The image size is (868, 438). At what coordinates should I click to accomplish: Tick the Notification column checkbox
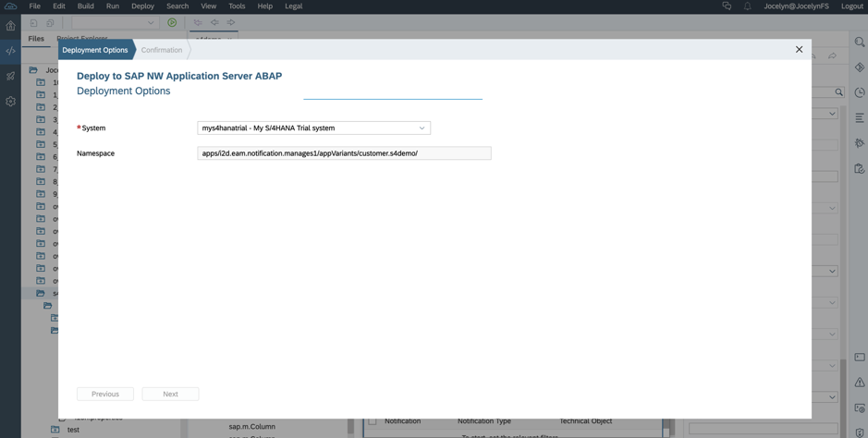pyautogui.click(x=373, y=421)
